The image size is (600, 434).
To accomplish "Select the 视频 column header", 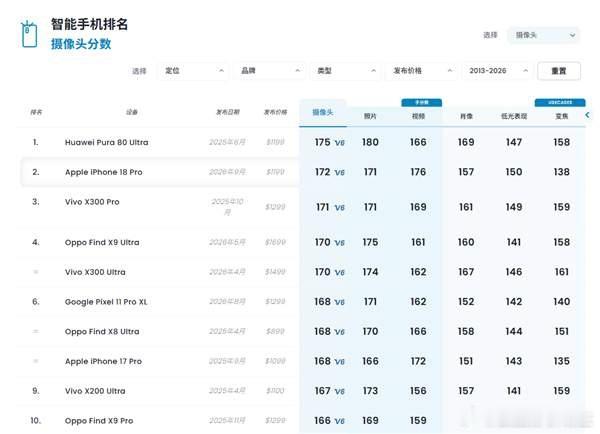I will (418, 116).
